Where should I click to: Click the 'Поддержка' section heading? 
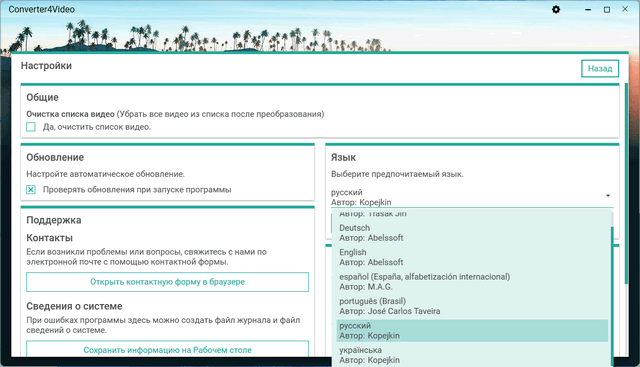[54, 220]
